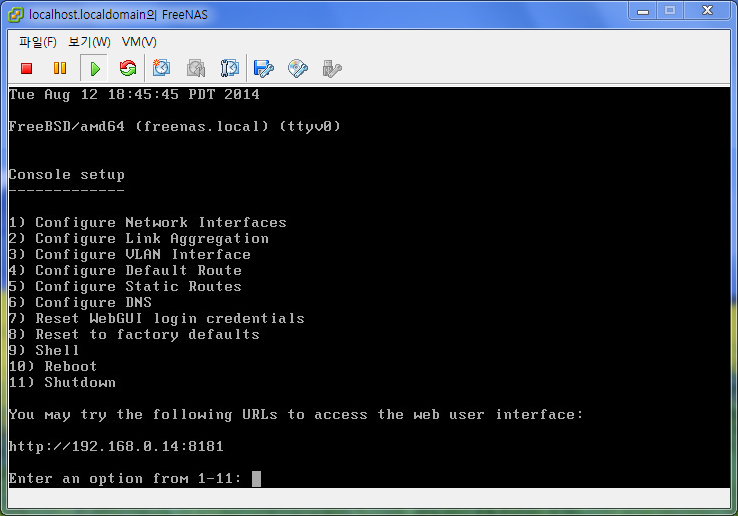This screenshot has height=516, width=738.
Task: Open the Snapshot Manager icon
Action: 230,68
